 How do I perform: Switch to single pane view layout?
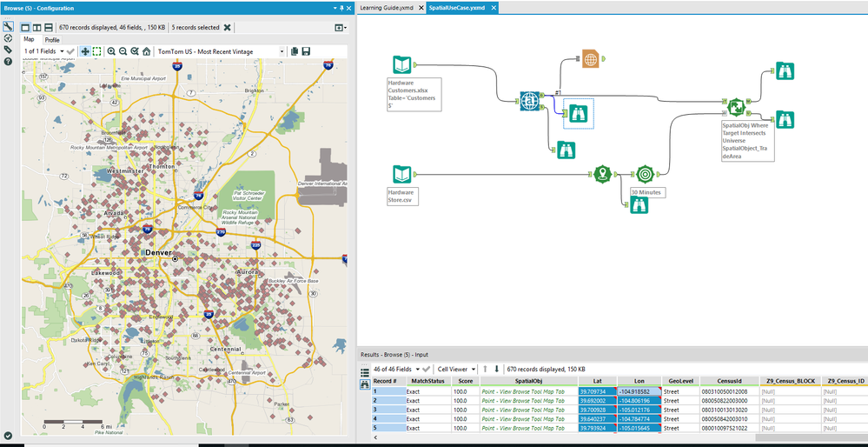click(x=25, y=27)
